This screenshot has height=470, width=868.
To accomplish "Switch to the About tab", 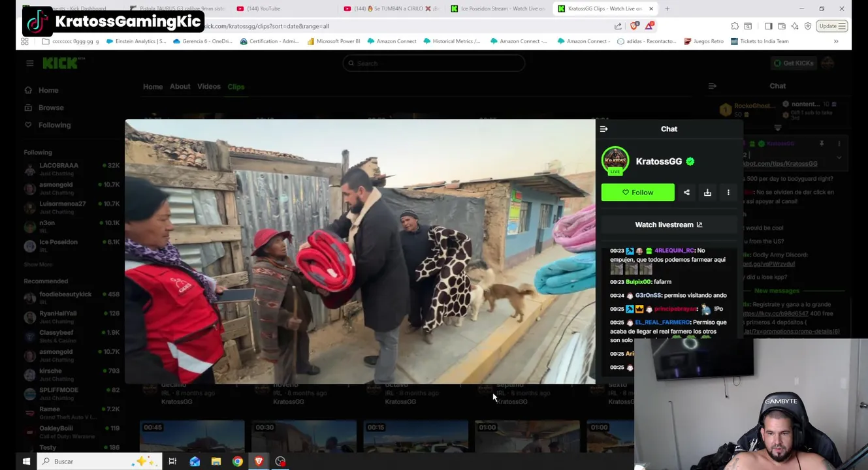I will (x=180, y=87).
